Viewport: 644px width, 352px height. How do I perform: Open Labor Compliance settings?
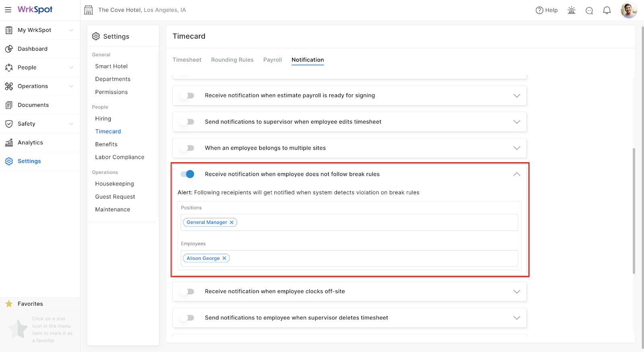120,157
